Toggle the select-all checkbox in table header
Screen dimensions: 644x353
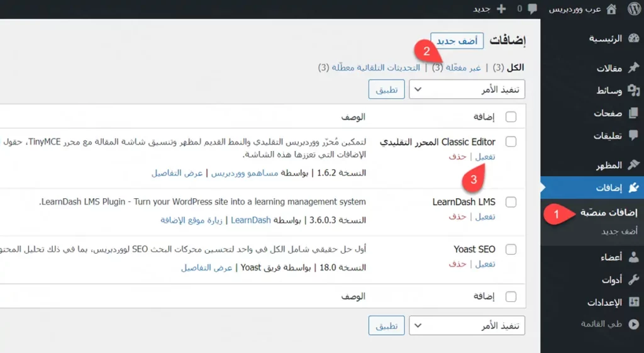(x=511, y=117)
